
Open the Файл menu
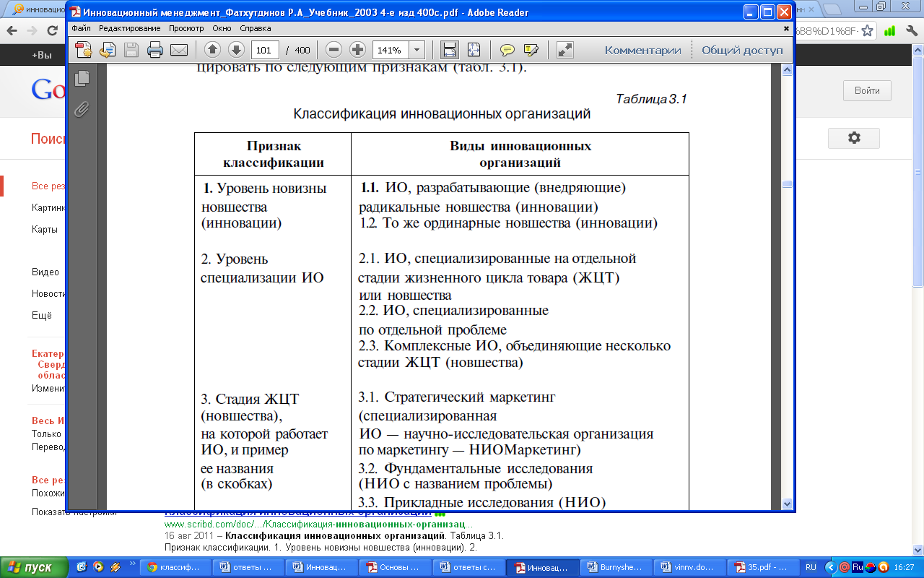pos(81,28)
